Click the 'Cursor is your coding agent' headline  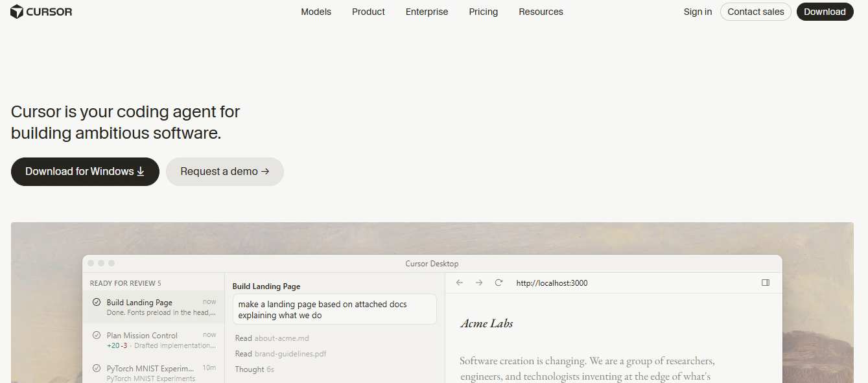coord(126,122)
